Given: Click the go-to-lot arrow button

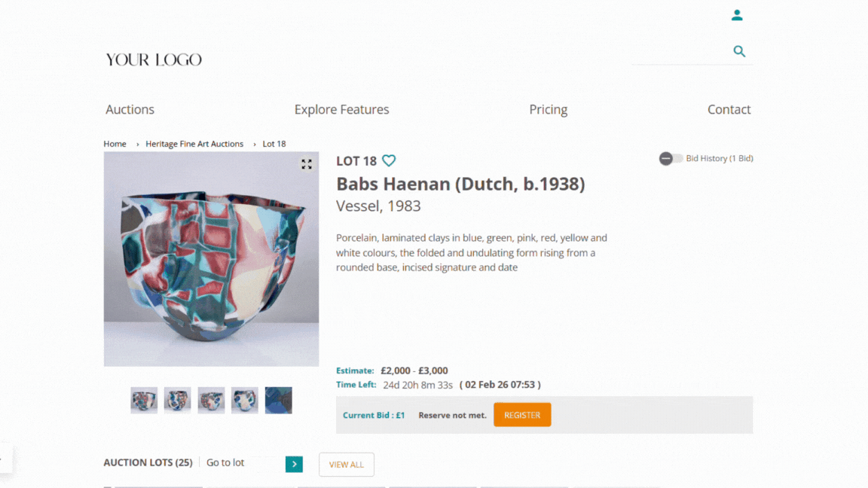Looking at the screenshot, I should pyautogui.click(x=294, y=465).
